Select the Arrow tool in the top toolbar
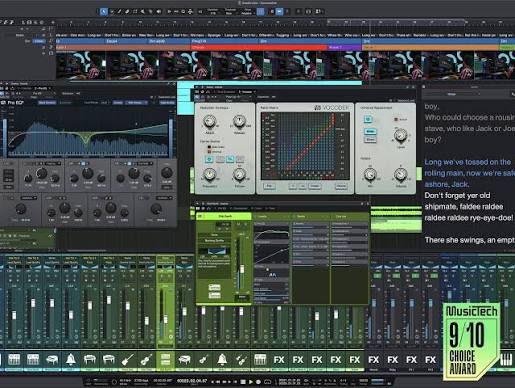Image resolution: width=515 pixels, height=388 pixels. pyautogui.click(x=103, y=12)
